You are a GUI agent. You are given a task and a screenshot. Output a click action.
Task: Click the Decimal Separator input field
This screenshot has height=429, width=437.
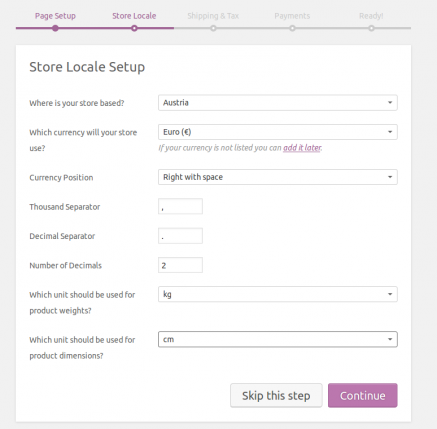coord(180,236)
